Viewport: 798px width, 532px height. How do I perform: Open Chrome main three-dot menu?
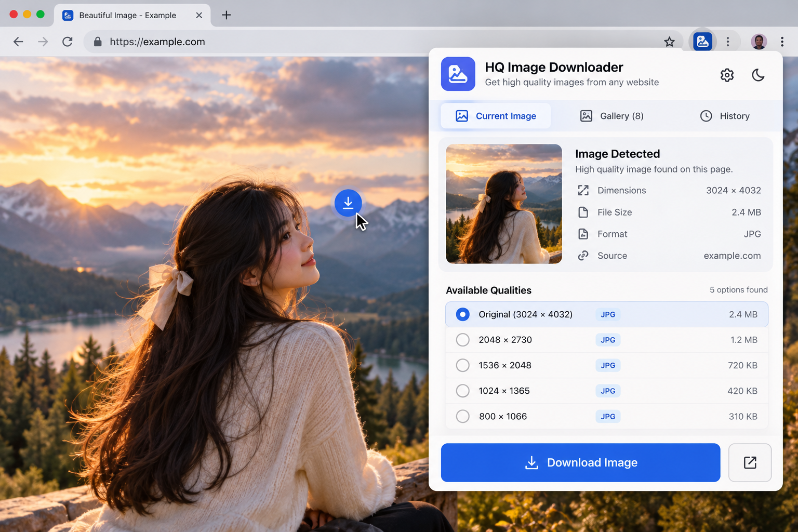(782, 42)
